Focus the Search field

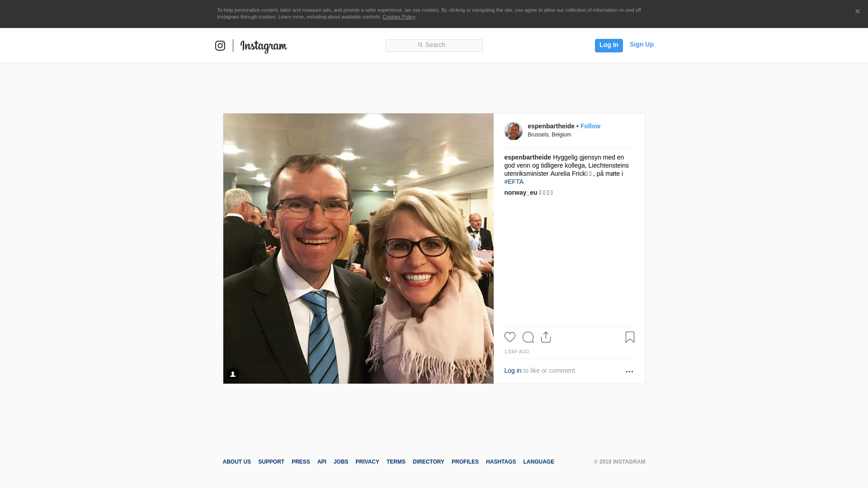[x=434, y=46]
